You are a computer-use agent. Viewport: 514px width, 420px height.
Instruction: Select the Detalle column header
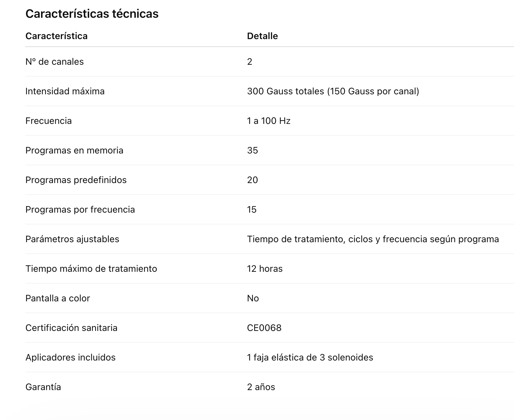click(x=262, y=36)
